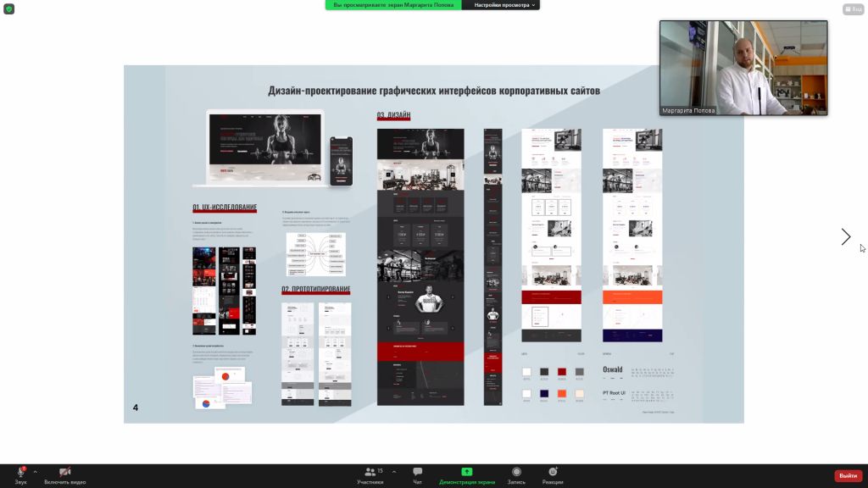Click the green screen-viewing notification banner

point(393,5)
